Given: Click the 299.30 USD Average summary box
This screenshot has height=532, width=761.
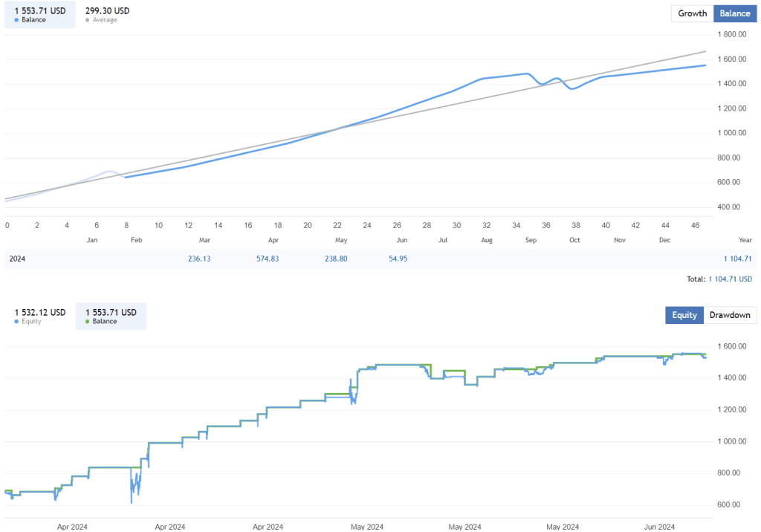Looking at the screenshot, I should pyautogui.click(x=107, y=14).
